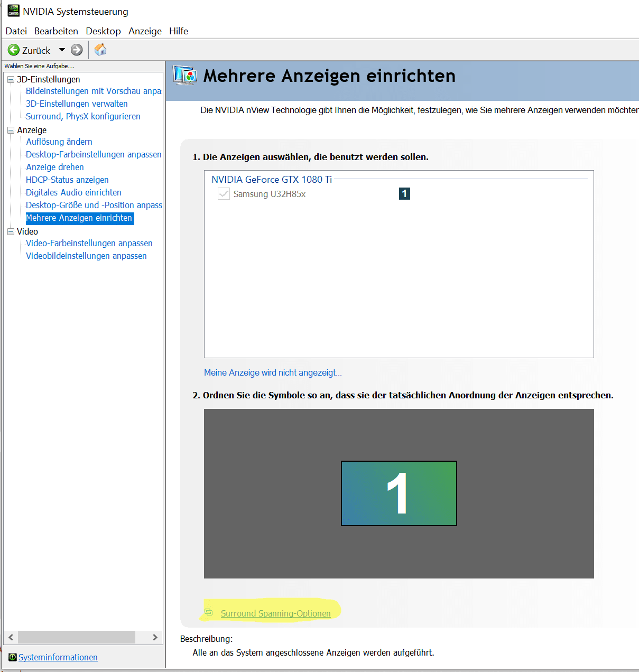Toggle the Samsung U32H85x checkbox

[224, 194]
